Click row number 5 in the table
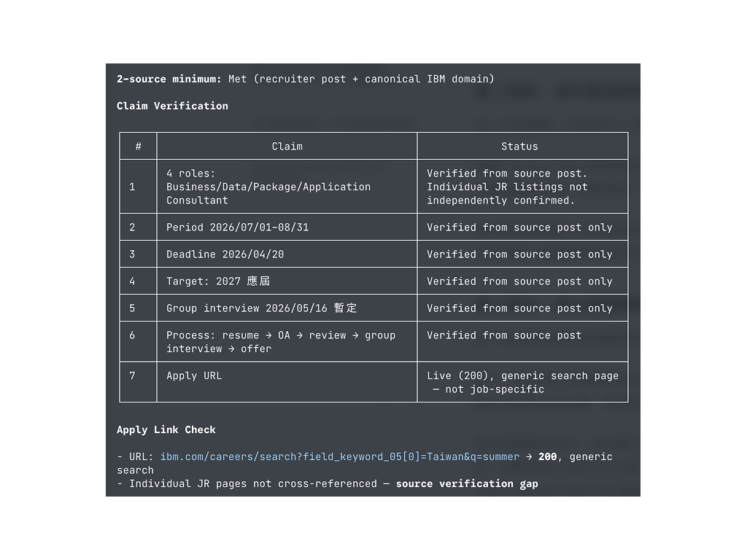This screenshot has height=560, width=747. coord(137,308)
